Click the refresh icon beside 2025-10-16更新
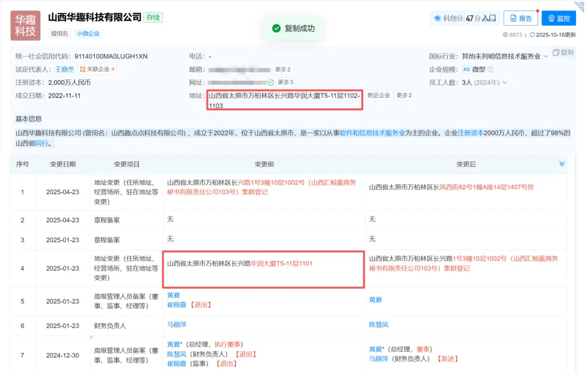The height and width of the screenshot is (379, 588). pos(532,35)
